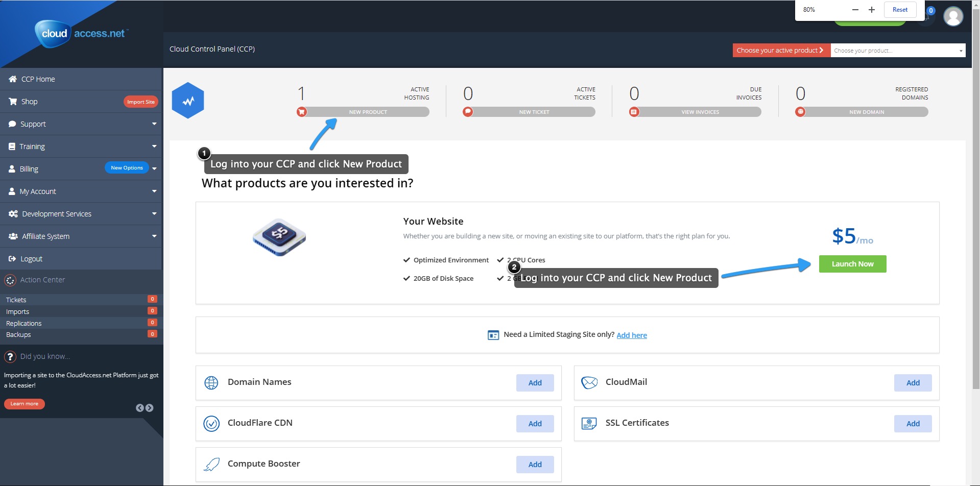This screenshot has height=486, width=980.
Task: Click the CloudFlare CDN checkmark icon
Action: [x=211, y=423]
